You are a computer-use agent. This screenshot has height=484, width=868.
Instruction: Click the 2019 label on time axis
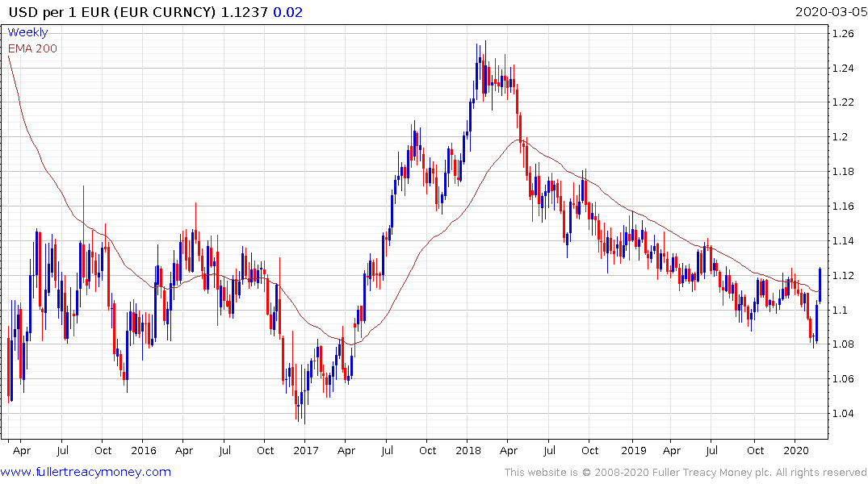pos(634,451)
